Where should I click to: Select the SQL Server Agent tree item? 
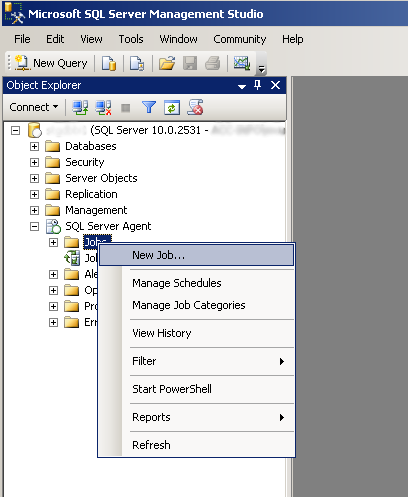point(108,226)
